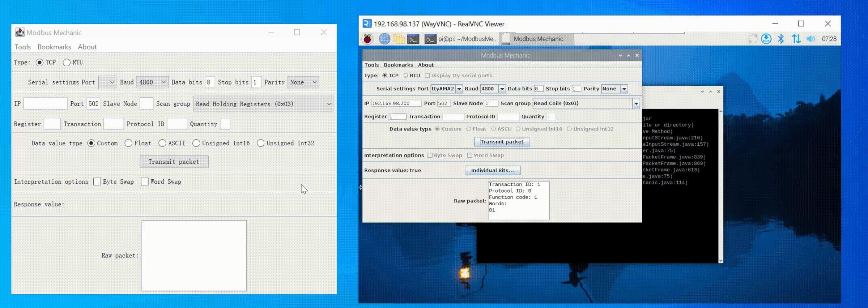Open serial Port dropdown in Windows app
868x308 pixels.
tap(107, 82)
